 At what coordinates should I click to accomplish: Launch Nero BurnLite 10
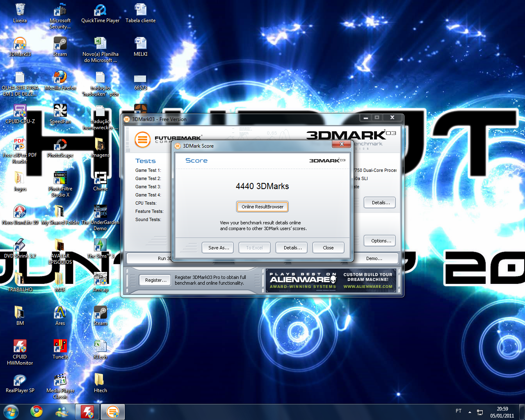(20, 215)
